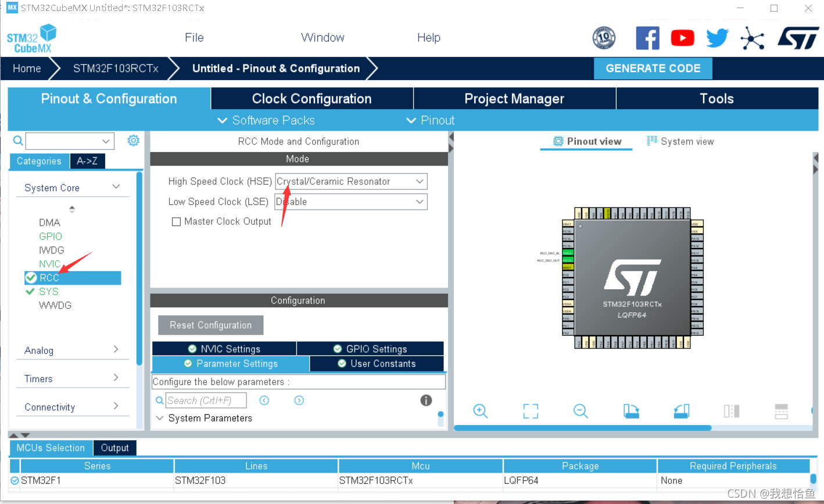Expand the Timers category
Image resolution: width=824 pixels, height=504 pixels.
[116, 377]
